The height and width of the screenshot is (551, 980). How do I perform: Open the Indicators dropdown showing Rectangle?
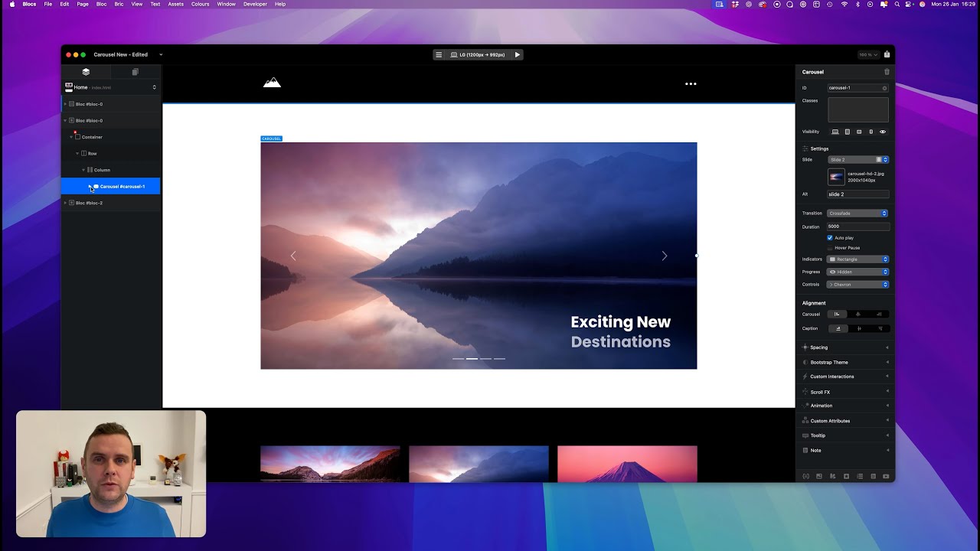(x=857, y=259)
